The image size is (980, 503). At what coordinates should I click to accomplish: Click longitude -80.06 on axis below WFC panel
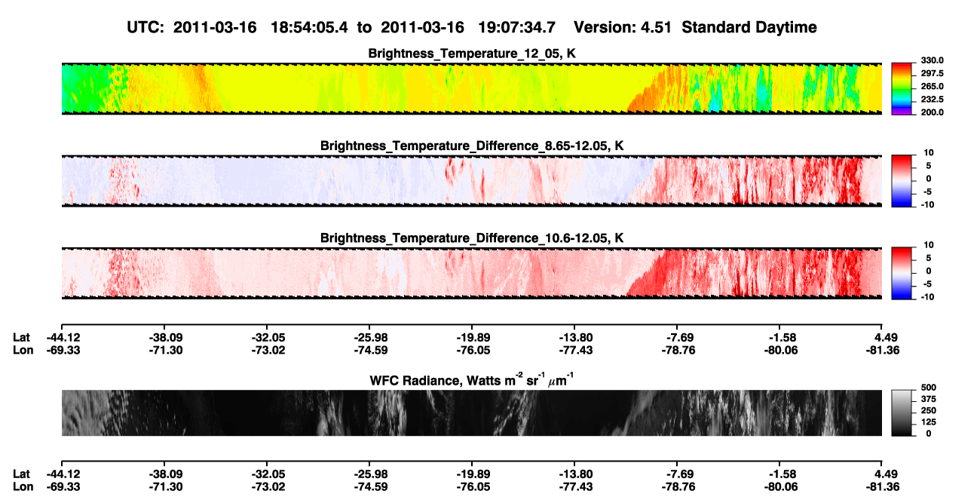tap(779, 486)
